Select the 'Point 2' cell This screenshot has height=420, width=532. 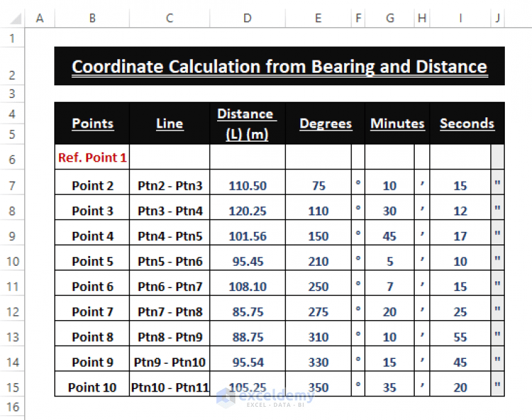tap(92, 183)
